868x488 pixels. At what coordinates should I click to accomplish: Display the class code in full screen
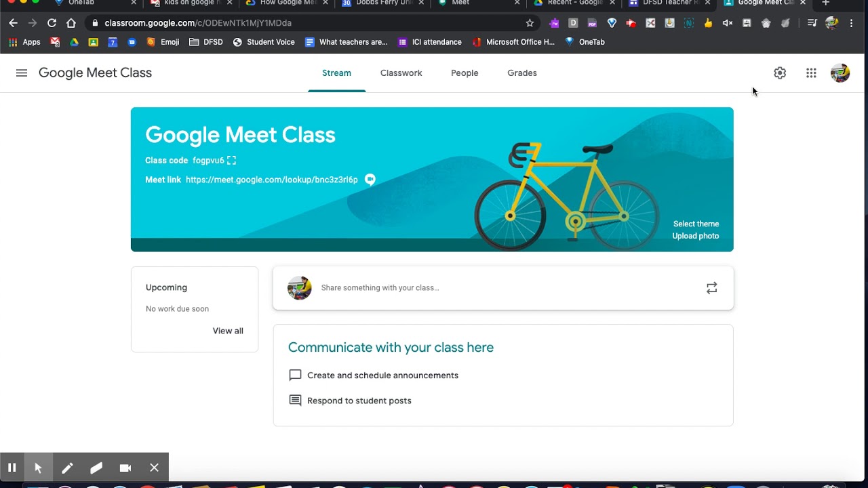232,161
